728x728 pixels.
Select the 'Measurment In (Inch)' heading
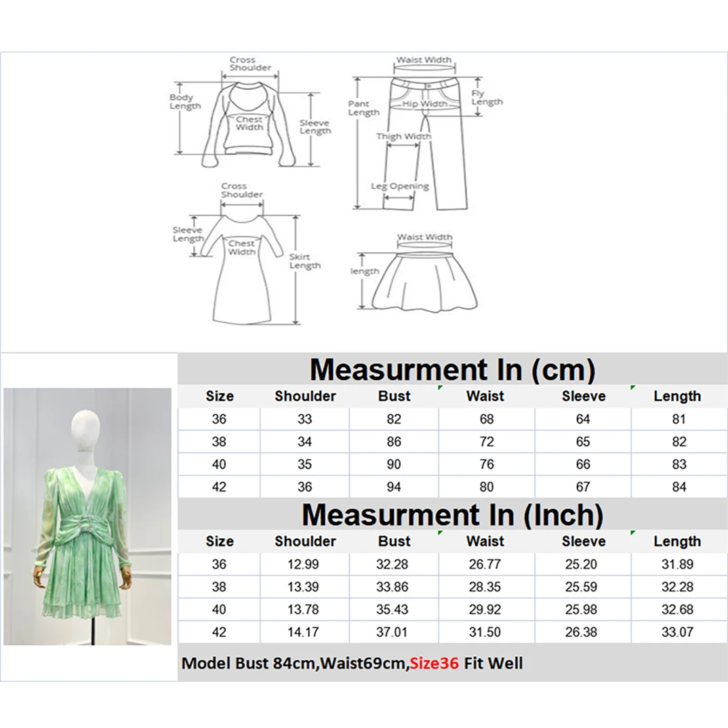(x=452, y=515)
